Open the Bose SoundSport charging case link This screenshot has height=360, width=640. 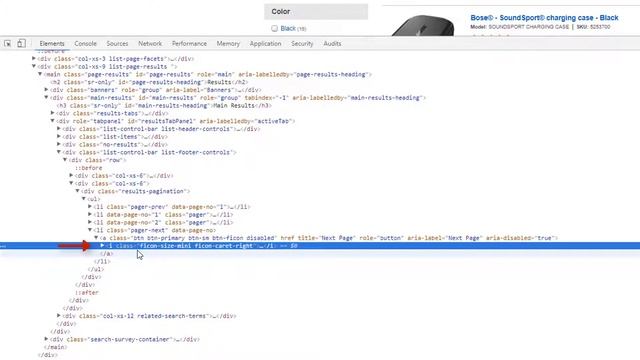(x=544, y=18)
